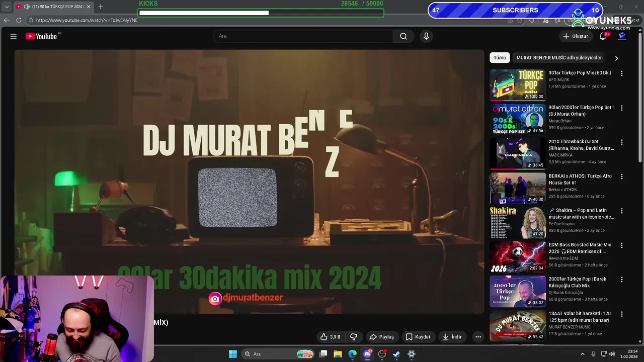
Task: Open Steam from the taskbar
Action: point(396,354)
